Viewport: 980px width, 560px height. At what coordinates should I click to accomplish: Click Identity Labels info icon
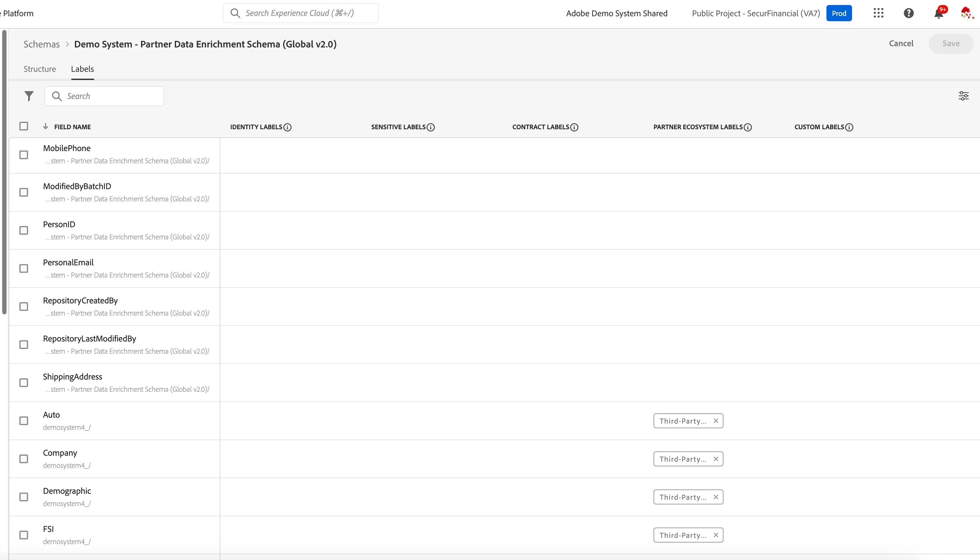tap(287, 127)
